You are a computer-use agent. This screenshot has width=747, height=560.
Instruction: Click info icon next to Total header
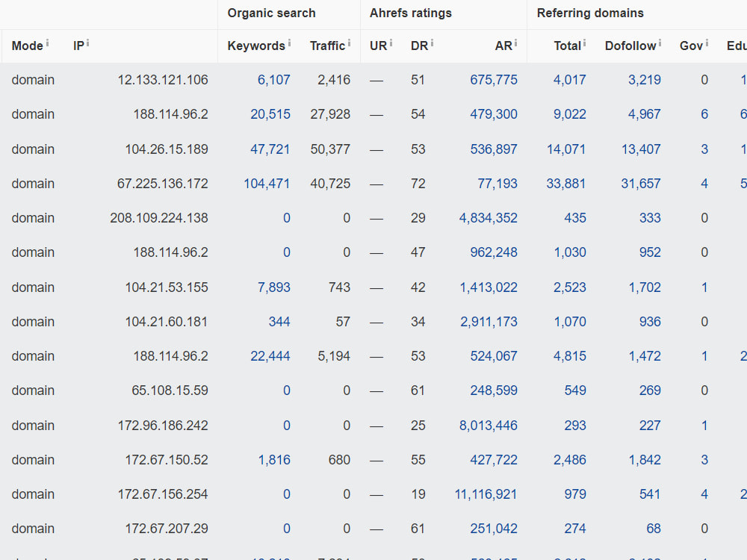tap(585, 43)
